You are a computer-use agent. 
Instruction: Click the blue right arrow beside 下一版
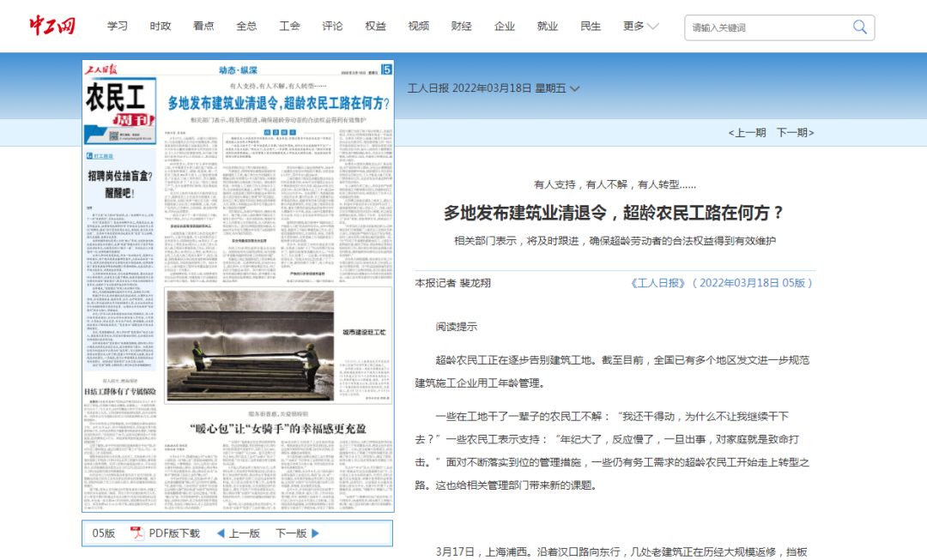tap(314, 532)
